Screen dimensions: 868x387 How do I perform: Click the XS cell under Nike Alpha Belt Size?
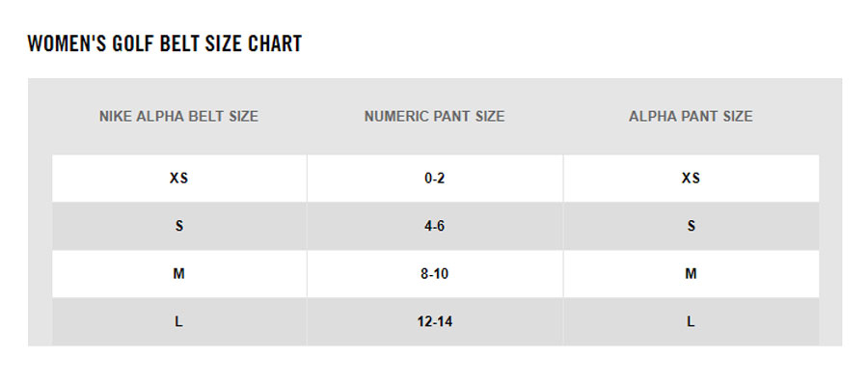coord(178,179)
